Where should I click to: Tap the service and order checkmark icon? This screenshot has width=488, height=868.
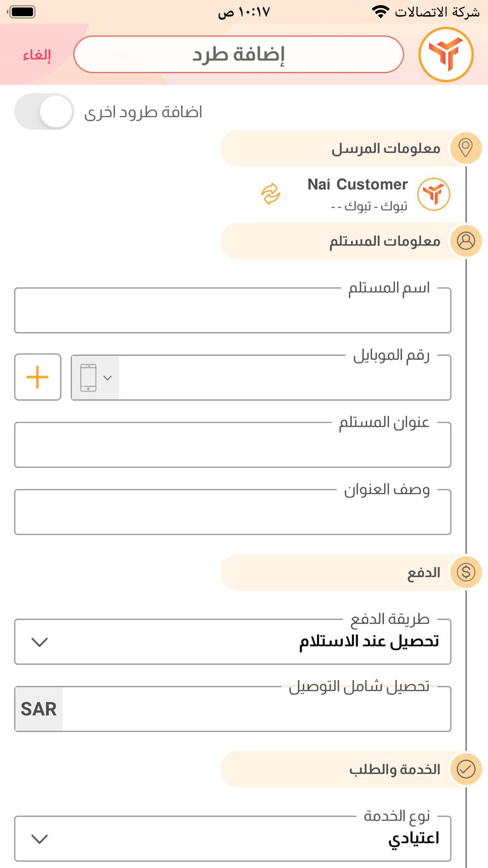466,769
